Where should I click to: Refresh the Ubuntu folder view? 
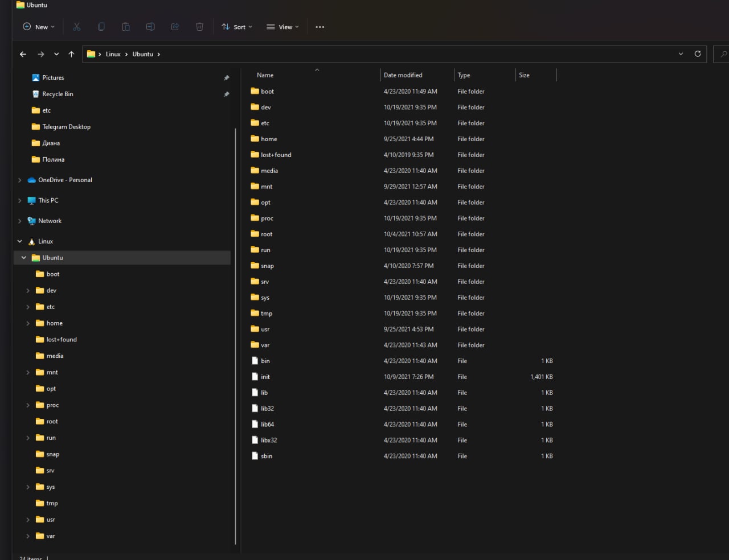pyautogui.click(x=698, y=53)
